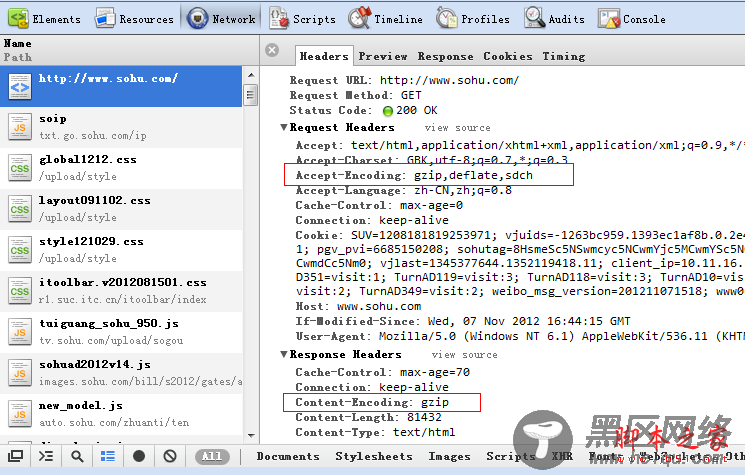The height and width of the screenshot is (475, 745).
Task: Open the Profiles panel icon
Action: point(447,19)
